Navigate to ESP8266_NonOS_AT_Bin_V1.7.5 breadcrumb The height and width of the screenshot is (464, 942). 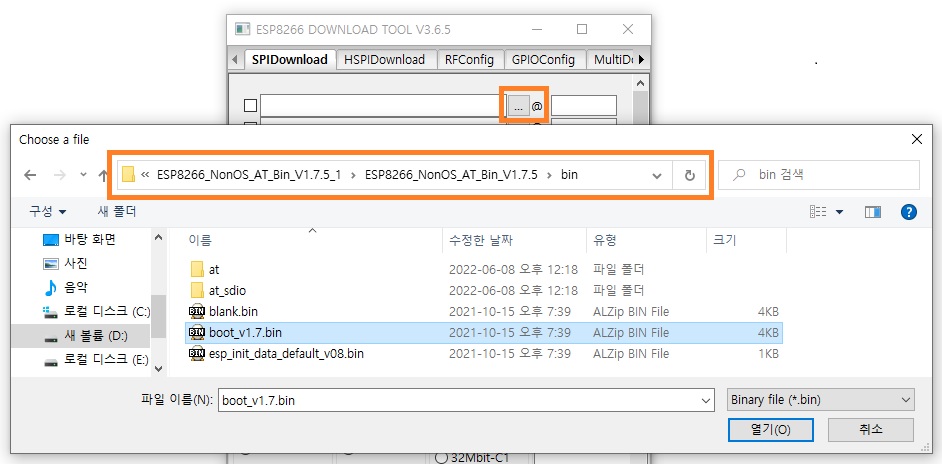tap(451, 175)
